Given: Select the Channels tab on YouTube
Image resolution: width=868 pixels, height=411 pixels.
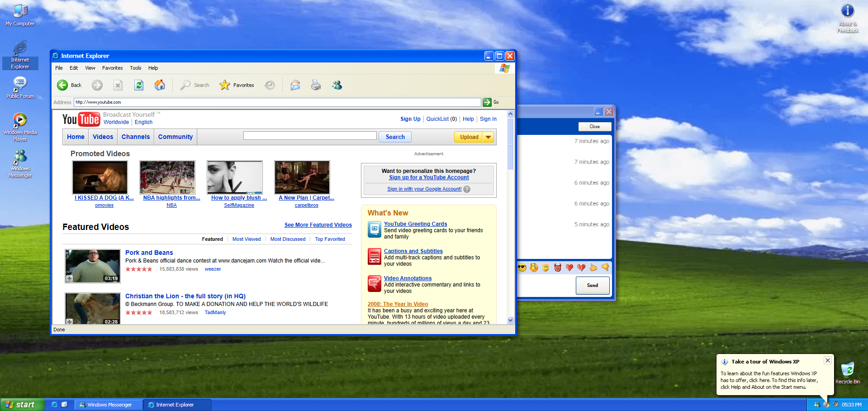Looking at the screenshot, I should coord(135,137).
